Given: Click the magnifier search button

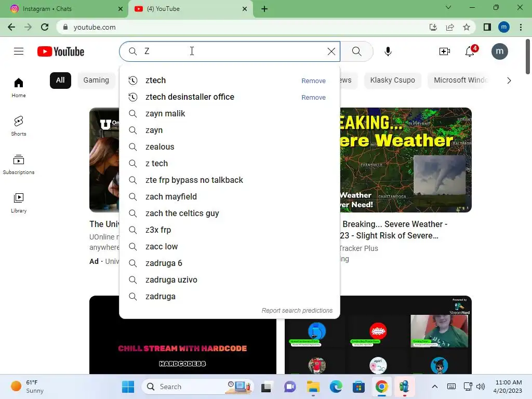Looking at the screenshot, I should (356, 51).
